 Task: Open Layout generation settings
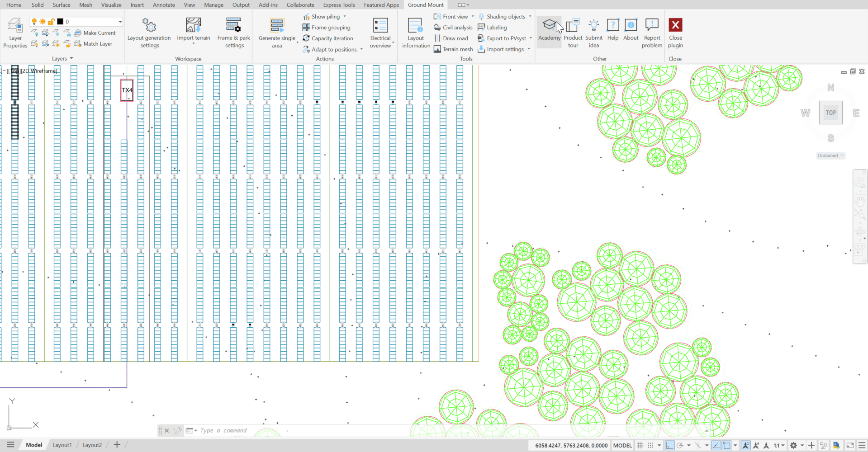[149, 33]
